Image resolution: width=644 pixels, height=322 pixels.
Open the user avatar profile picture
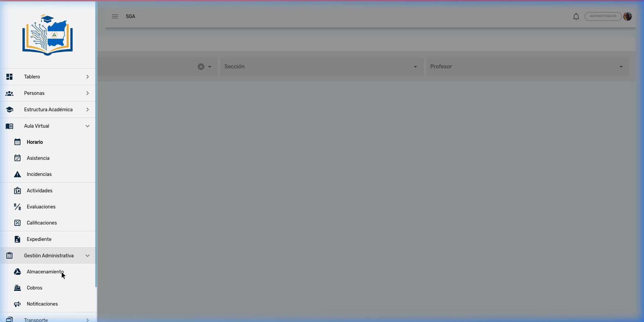(x=628, y=16)
